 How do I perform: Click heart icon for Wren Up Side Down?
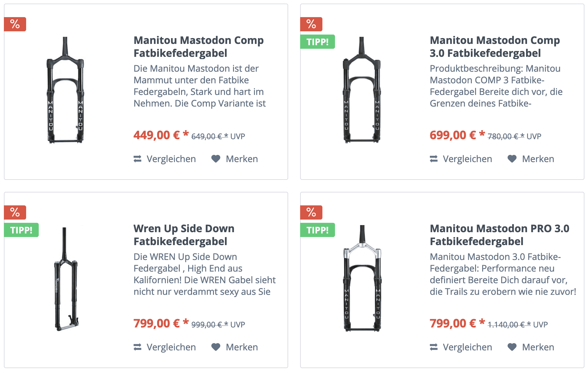(x=216, y=347)
